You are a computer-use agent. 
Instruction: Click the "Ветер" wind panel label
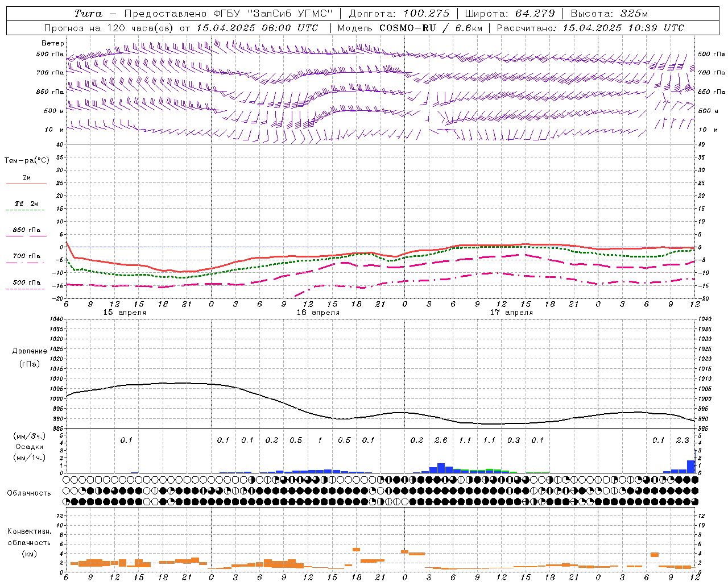(52, 43)
